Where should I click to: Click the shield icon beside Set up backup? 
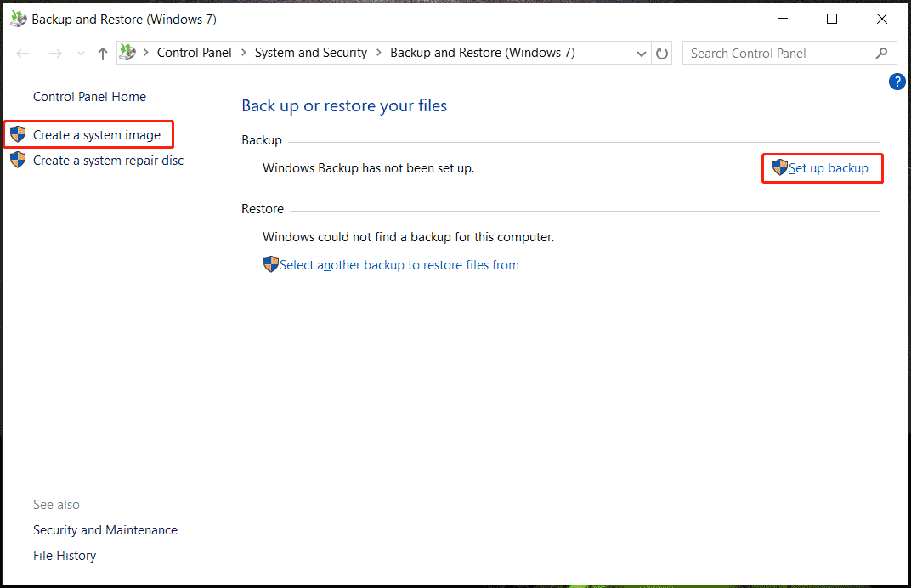[x=779, y=167]
